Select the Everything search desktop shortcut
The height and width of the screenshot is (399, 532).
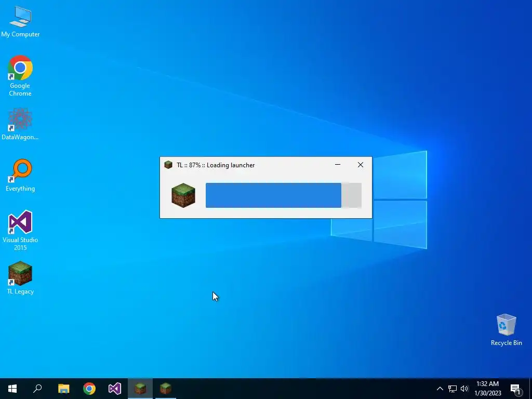pos(20,175)
